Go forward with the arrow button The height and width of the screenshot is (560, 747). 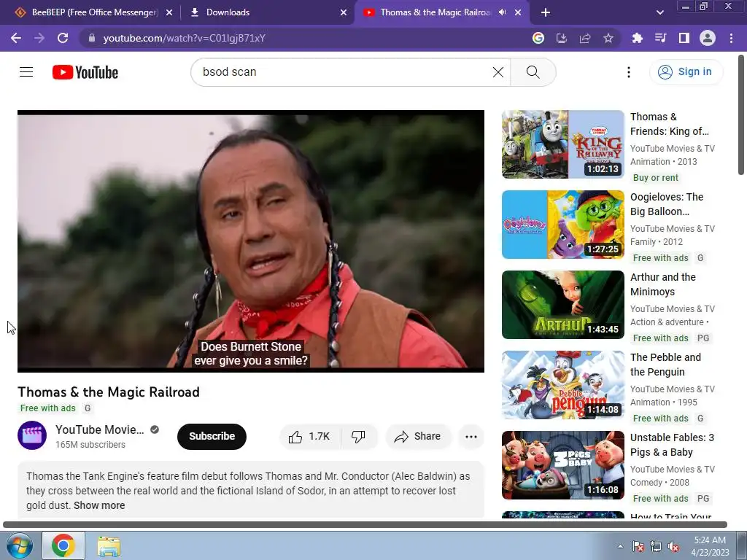pyautogui.click(x=39, y=38)
